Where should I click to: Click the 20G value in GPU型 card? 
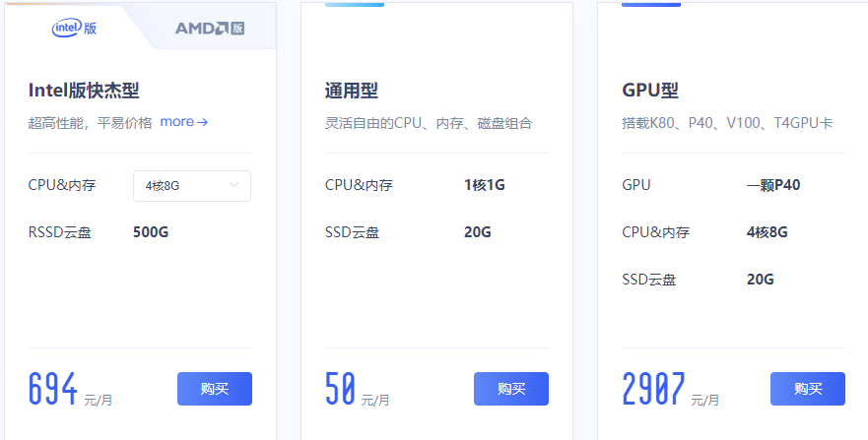click(760, 280)
